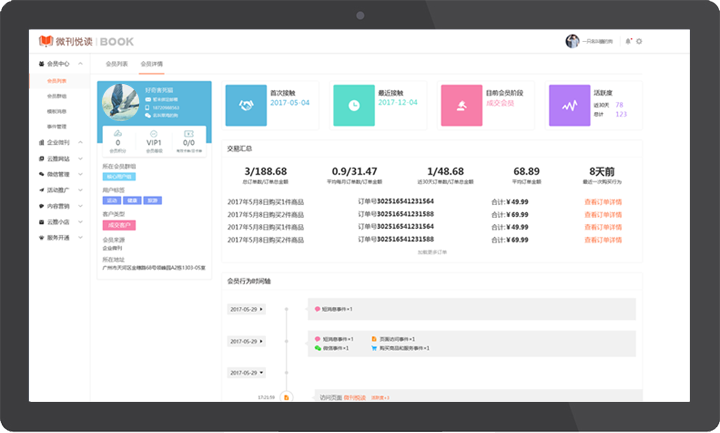Click the 内容营销 sidebar icon
The image size is (720, 433).
(x=41, y=206)
